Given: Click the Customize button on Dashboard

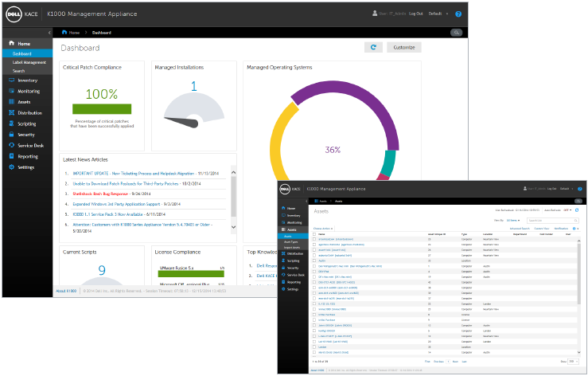Looking at the screenshot, I should (x=404, y=47).
